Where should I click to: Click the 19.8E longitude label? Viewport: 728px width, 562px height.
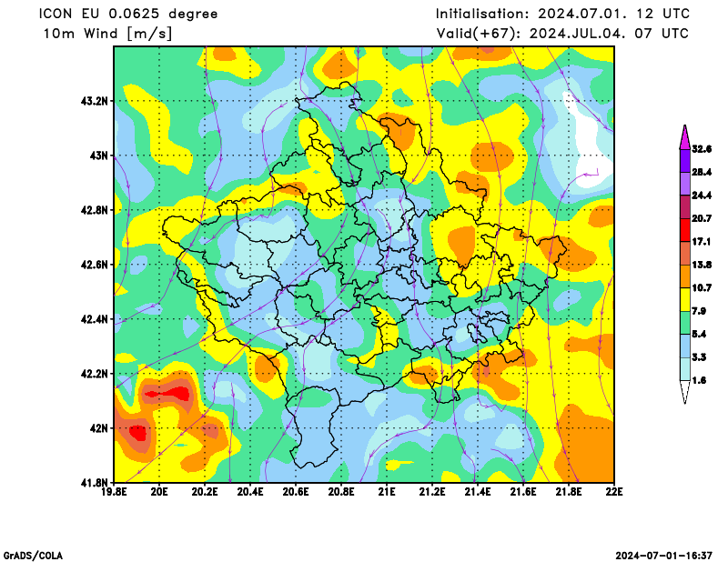click(115, 491)
